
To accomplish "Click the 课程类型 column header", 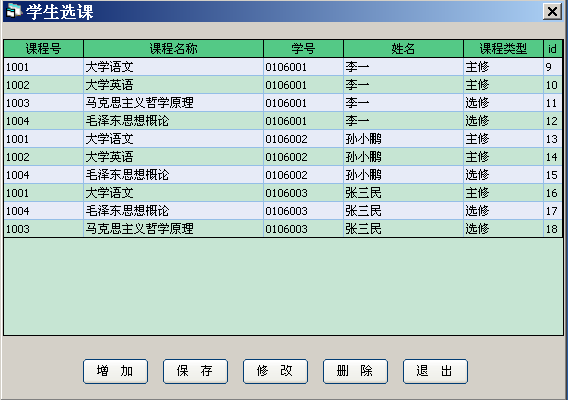I will pos(504,49).
